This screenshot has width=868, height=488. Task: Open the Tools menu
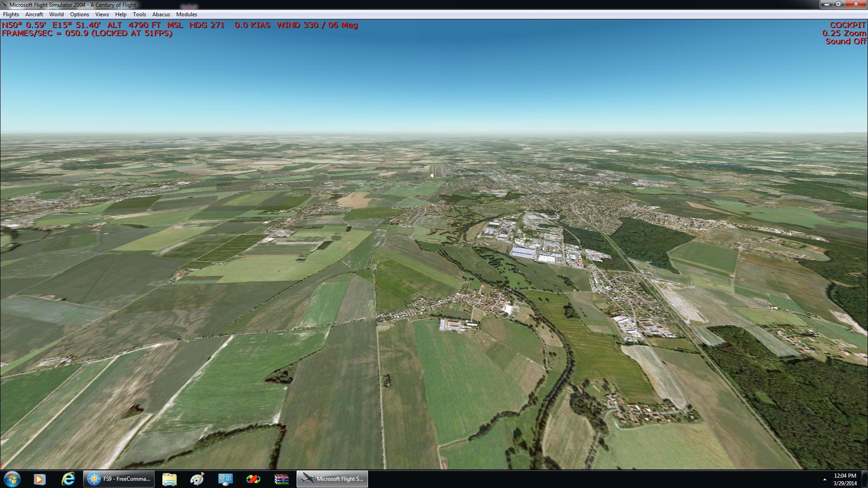139,14
